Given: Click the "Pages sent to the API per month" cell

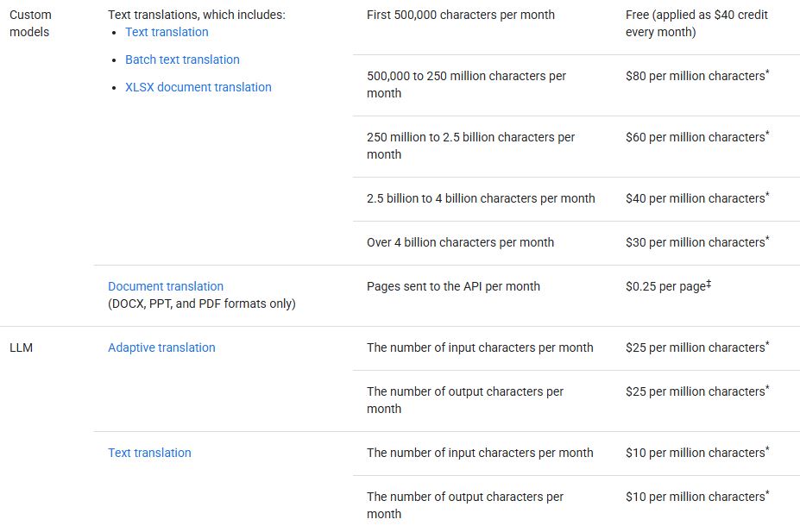Looking at the screenshot, I should click(453, 286).
